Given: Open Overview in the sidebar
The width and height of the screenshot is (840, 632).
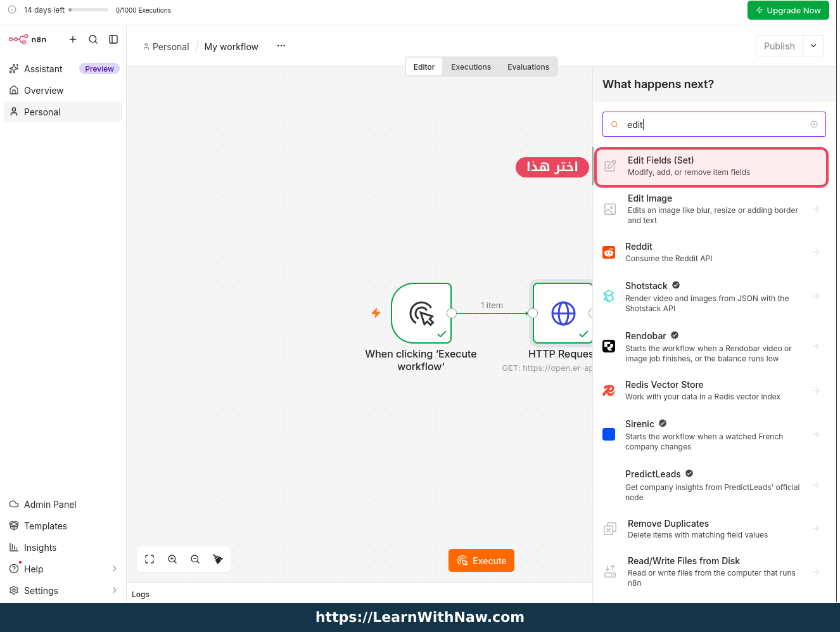Looking at the screenshot, I should [63, 91].
